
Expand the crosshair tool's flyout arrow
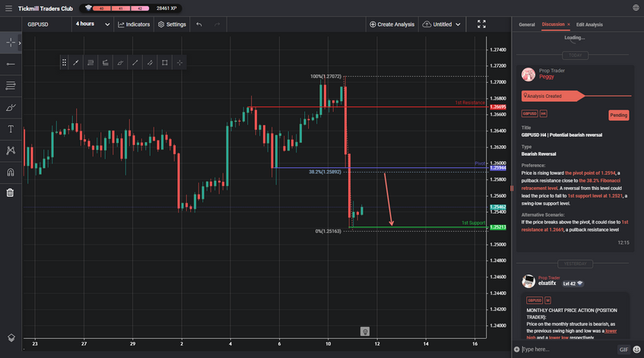(x=19, y=43)
